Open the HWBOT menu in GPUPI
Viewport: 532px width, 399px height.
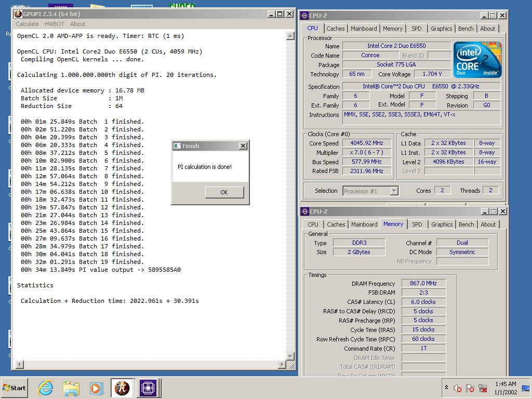54,24
